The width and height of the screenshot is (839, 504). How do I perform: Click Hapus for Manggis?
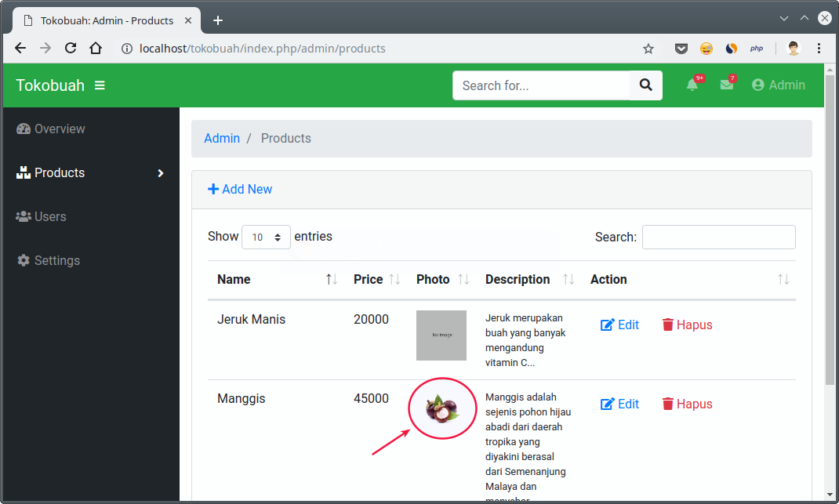[687, 404]
